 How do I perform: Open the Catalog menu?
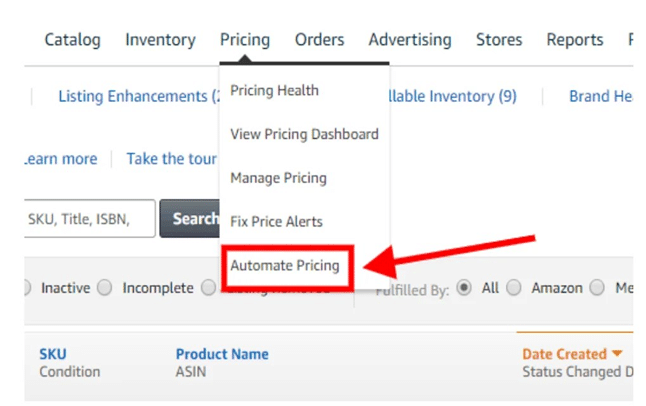[72, 40]
